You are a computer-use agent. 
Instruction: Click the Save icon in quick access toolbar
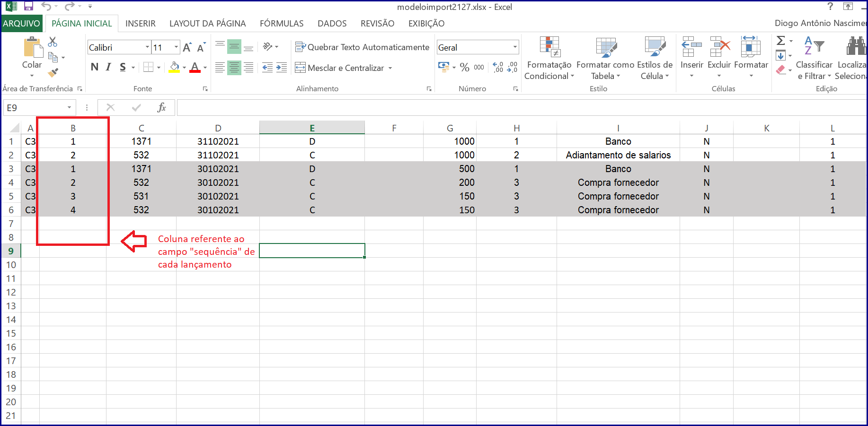(x=28, y=6)
